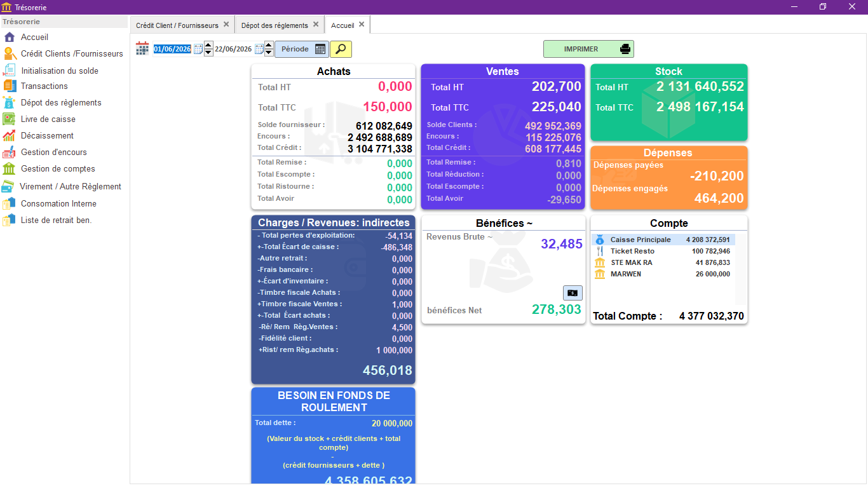Open the end date calendar picker
Screen dimensions: 868x488
259,49
